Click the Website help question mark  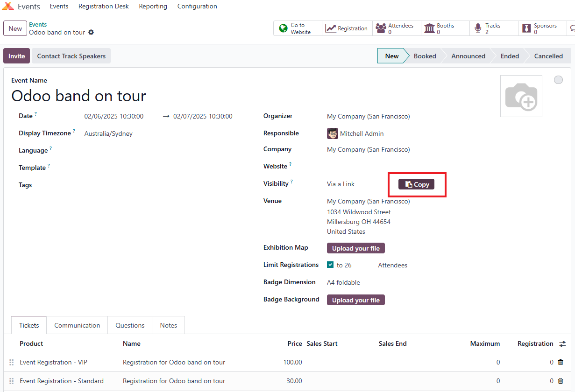coord(290,164)
